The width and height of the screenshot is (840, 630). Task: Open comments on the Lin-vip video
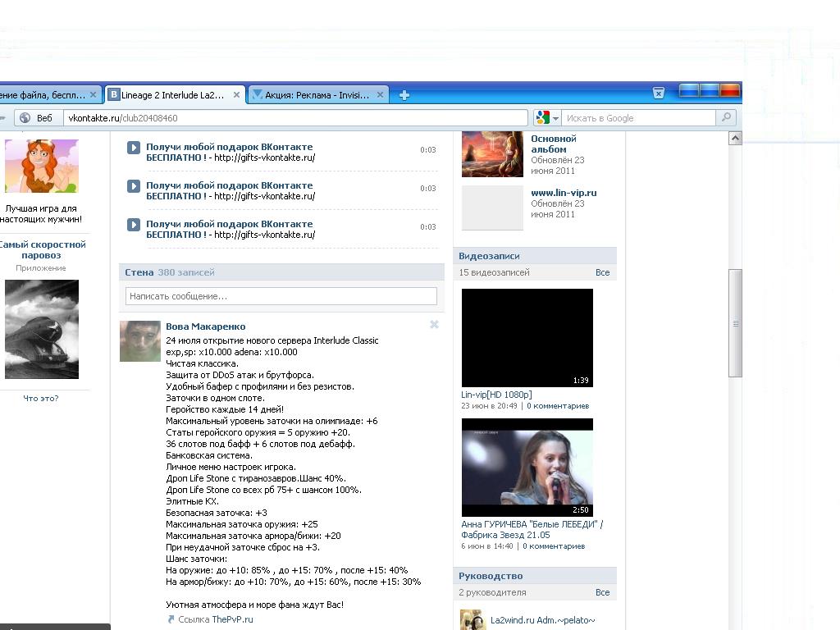tap(558, 406)
